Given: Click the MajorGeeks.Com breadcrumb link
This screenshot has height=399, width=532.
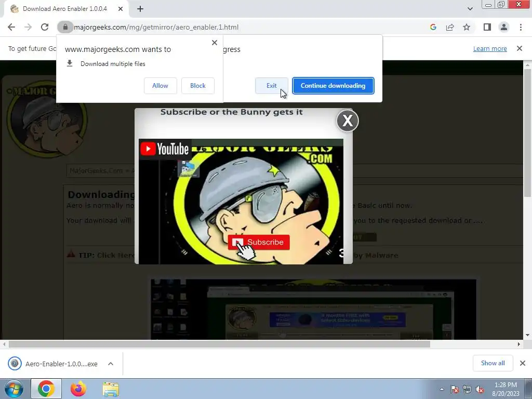Looking at the screenshot, I should [96, 170].
